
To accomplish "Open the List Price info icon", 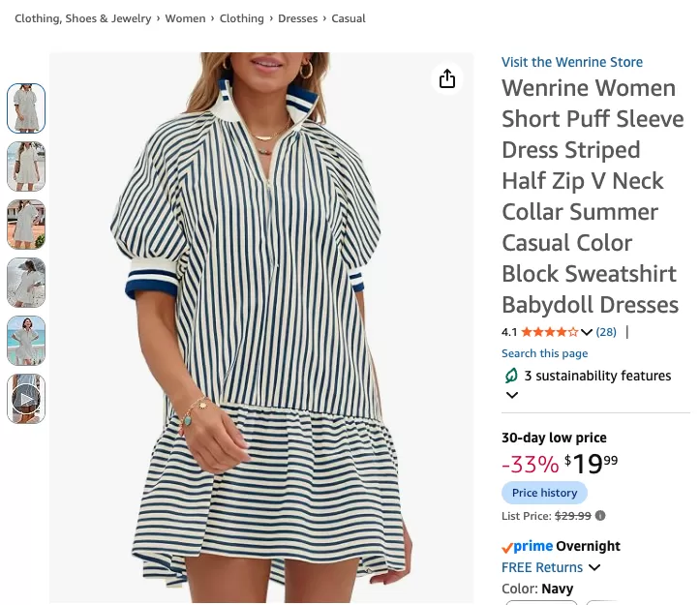I will coord(600,516).
